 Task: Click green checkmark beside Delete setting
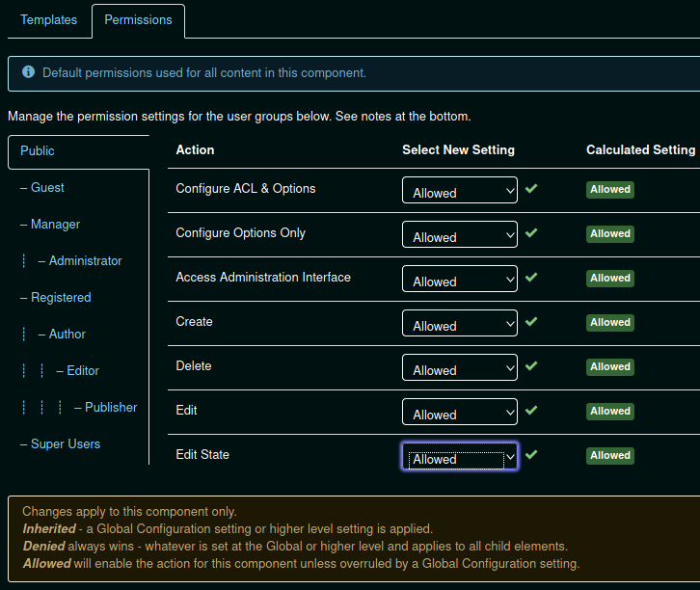[531, 366]
